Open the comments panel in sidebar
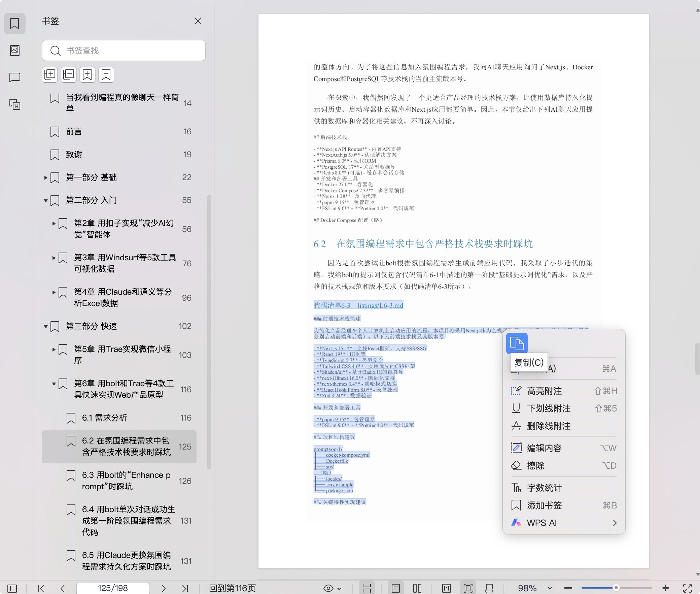Viewport: 700px width, 594px height. tap(14, 77)
